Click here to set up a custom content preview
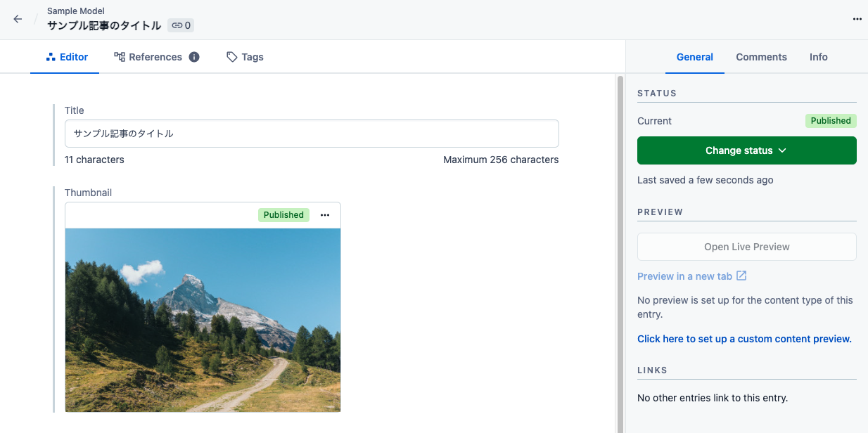The height and width of the screenshot is (433, 868). pos(744,339)
